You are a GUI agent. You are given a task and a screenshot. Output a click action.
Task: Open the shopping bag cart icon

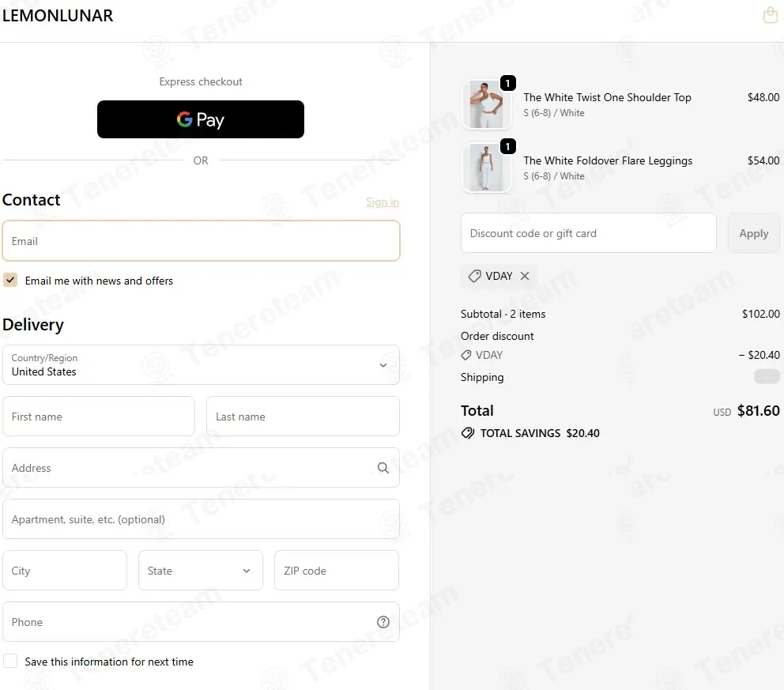click(770, 16)
